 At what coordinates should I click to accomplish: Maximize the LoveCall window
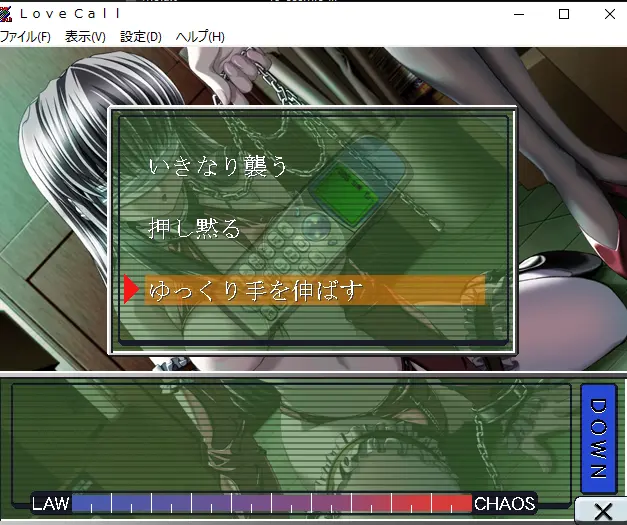coord(564,14)
